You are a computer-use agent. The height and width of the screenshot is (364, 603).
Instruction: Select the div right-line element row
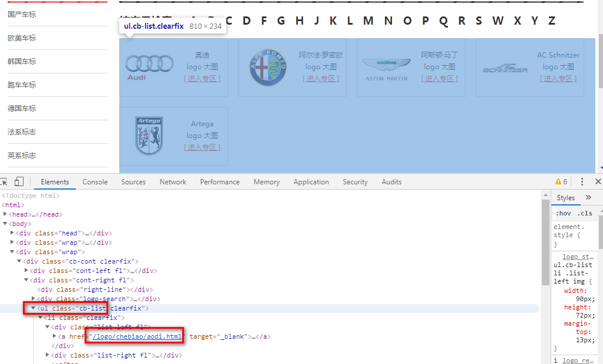tap(95, 289)
